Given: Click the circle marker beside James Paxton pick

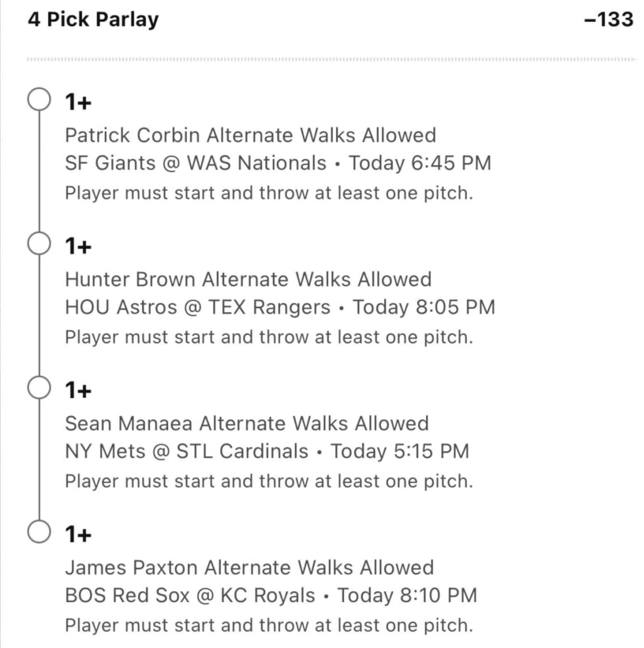Looking at the screenshot, I should coord(39,532).
